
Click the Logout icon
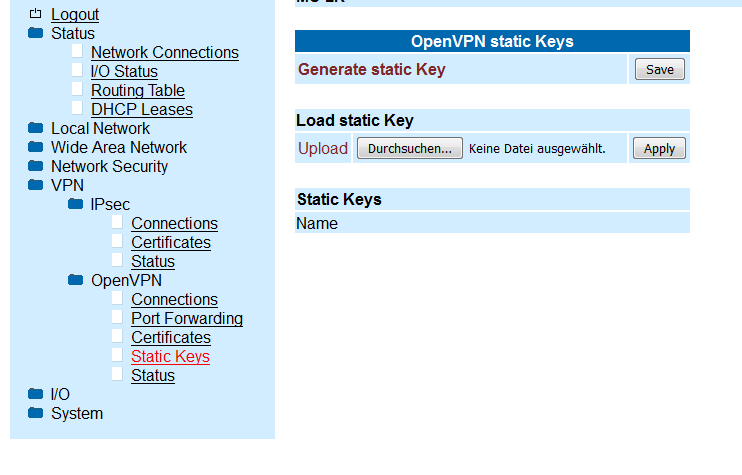click(35, 14)
